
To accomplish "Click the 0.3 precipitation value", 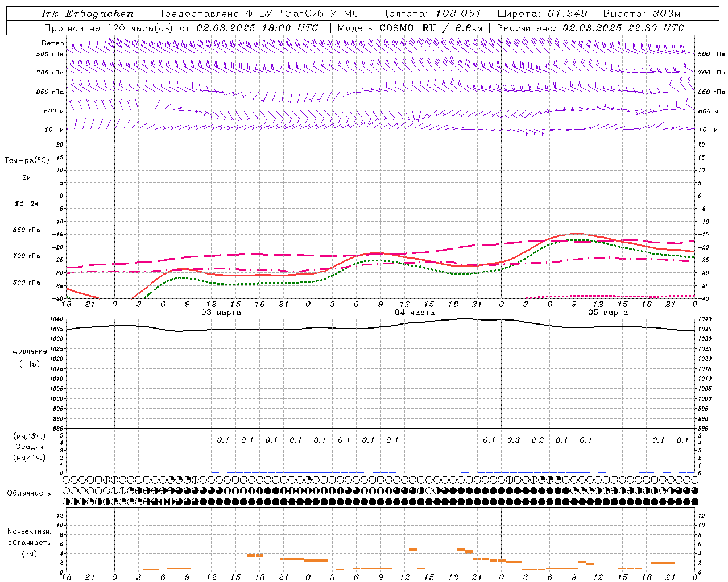I will pos(514,440).
